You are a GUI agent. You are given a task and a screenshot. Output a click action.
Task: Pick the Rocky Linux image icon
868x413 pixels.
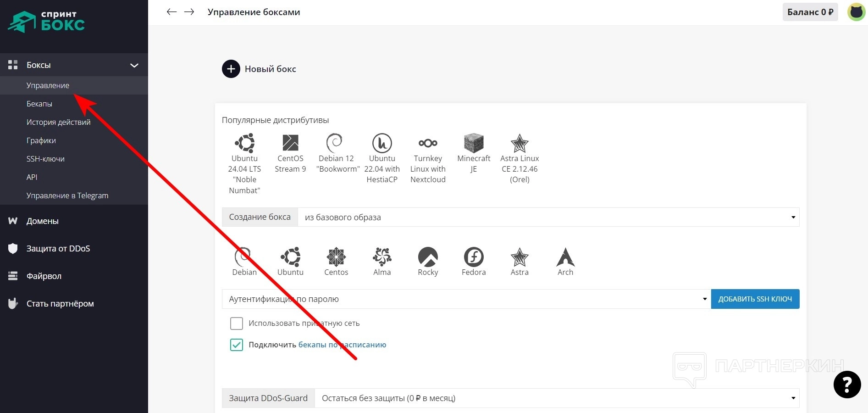pos(428,257)
